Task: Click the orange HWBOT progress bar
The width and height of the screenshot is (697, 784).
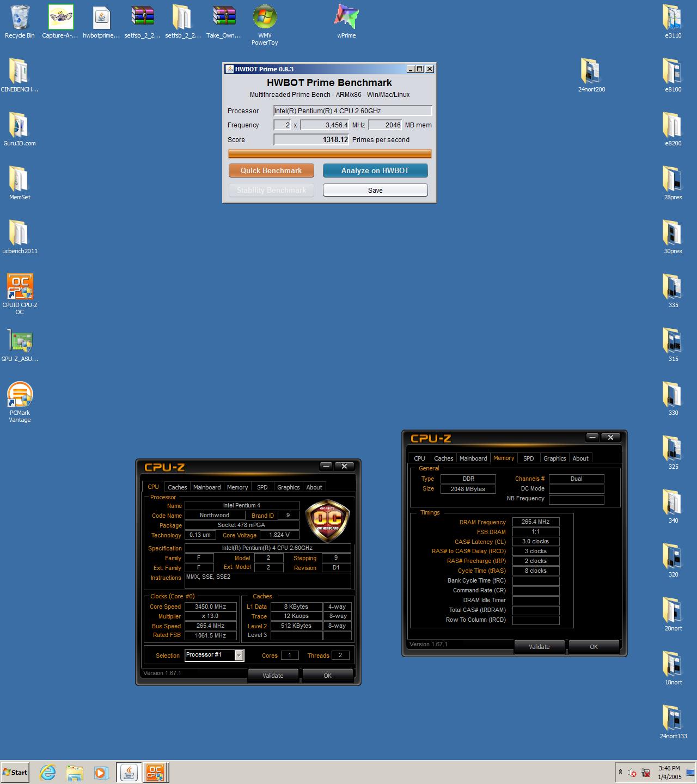Action: [x=330, y=154]
